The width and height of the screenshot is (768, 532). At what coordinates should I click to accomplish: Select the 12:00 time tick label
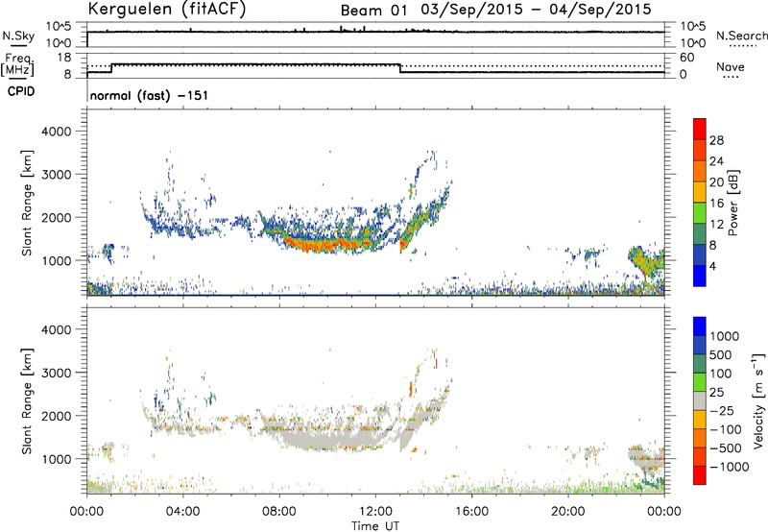(x=375, y=512)
